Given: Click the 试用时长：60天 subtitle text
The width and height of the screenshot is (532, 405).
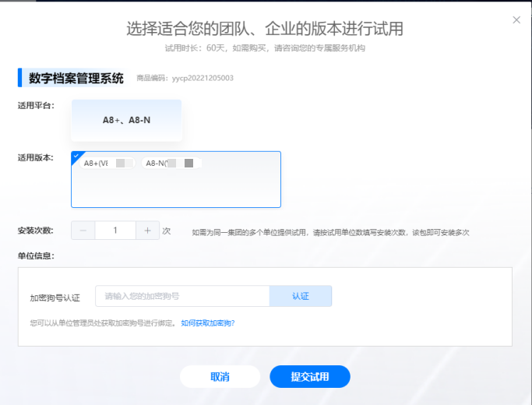Looking at the screenshot, I should click(265, 48).
